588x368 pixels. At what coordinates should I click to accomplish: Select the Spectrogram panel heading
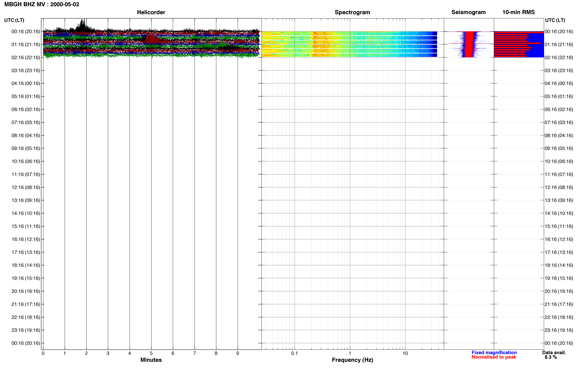click(352, 12)
